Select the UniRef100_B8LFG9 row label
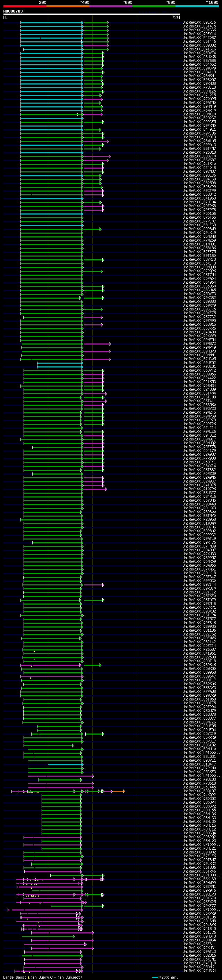Viewport: 222px width, 980px height. (x=199, y=225)
